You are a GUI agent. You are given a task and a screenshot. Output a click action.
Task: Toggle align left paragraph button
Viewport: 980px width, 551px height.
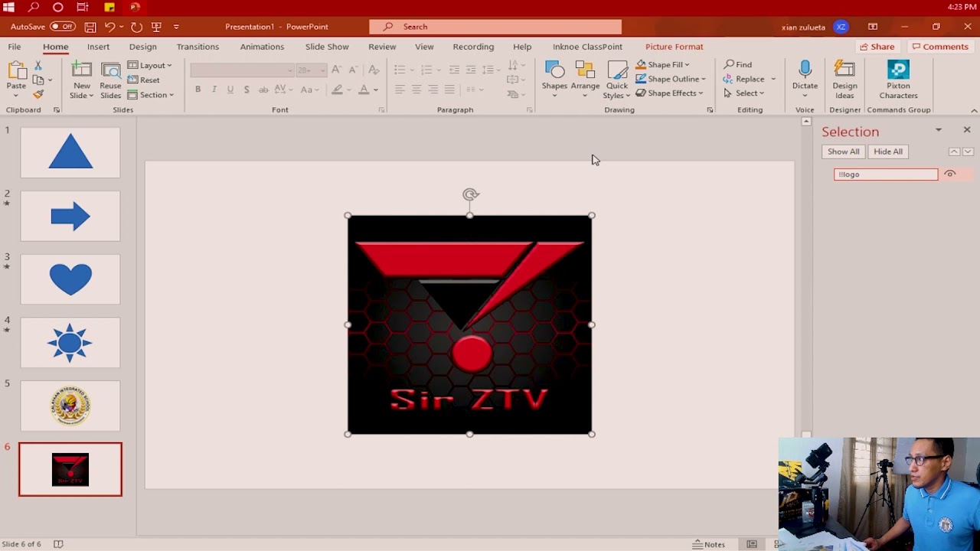(400, 90)
